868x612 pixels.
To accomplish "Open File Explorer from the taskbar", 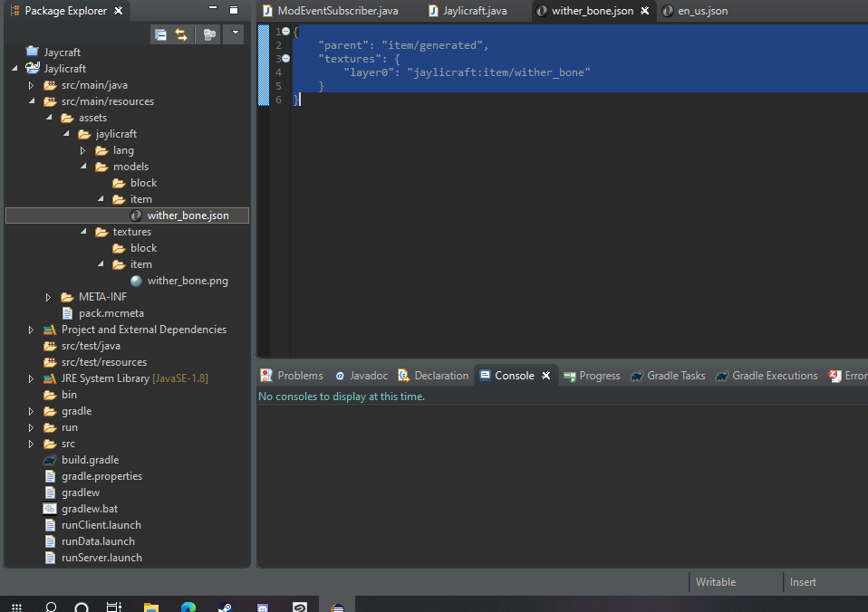I will click(151, 607).
